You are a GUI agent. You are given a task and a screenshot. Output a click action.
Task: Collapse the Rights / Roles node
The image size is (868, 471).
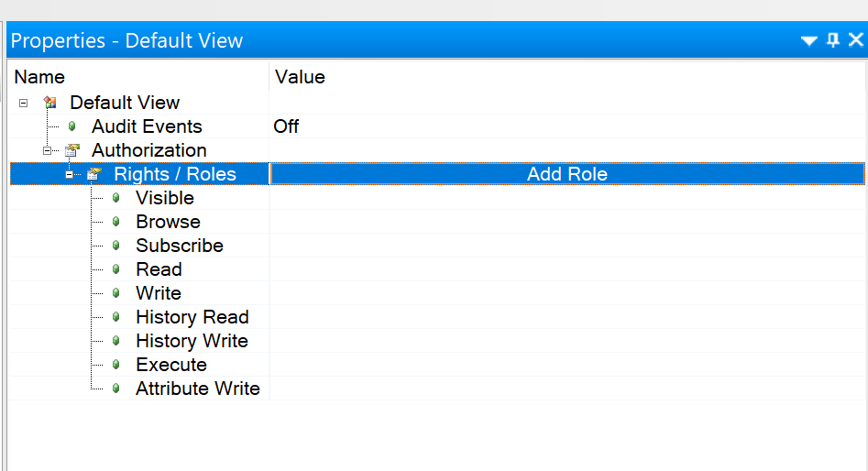pyautogui.click(x=69, y=174)
